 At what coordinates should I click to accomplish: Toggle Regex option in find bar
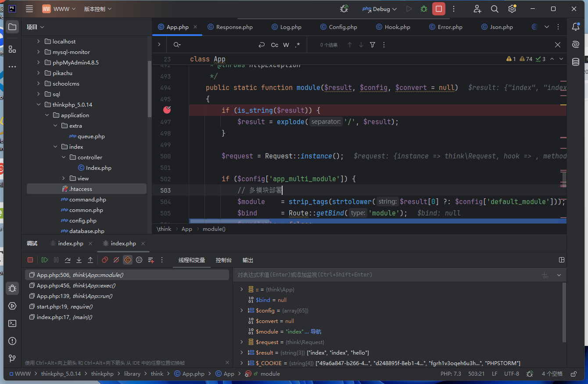click(298, 45)
